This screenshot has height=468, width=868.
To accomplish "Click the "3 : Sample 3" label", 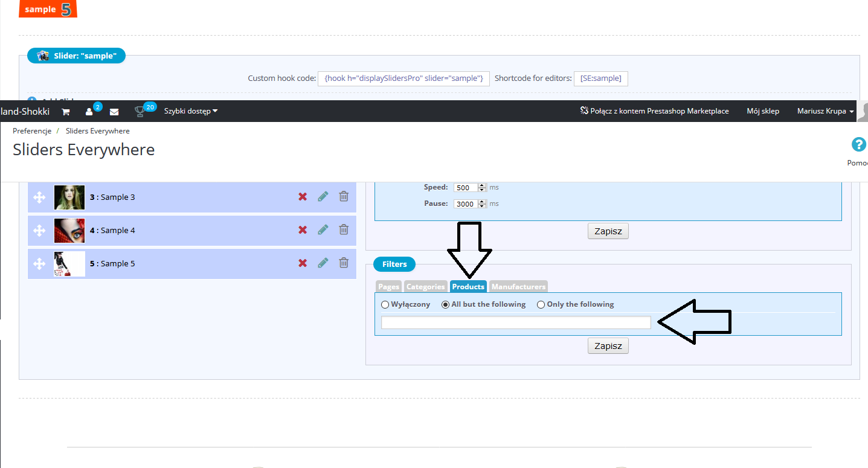I will coord(112,197).
